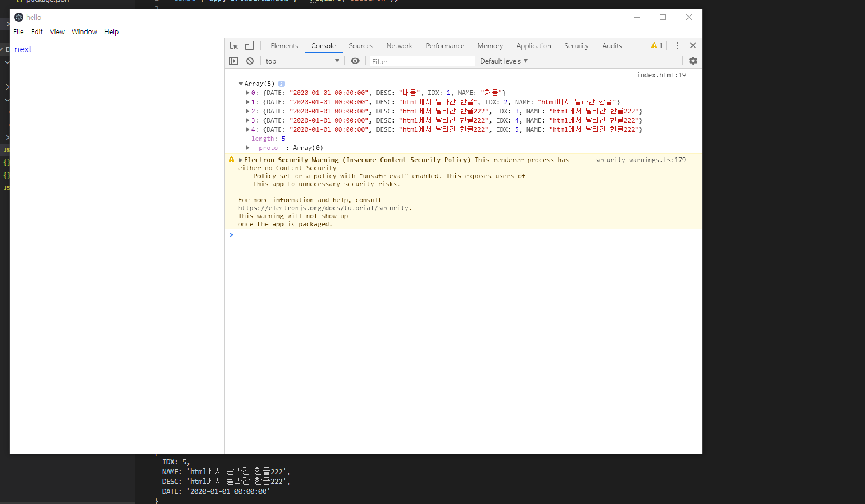Open the electronjs.org security tutorial link

pos(324,208)
